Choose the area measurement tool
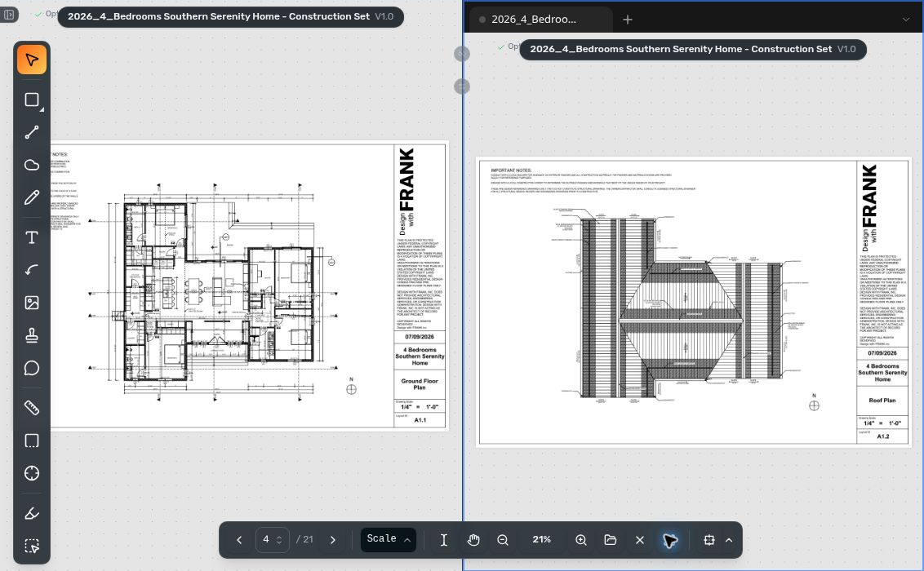924x571 pixels. pyautogui.click(x=32, y=440)
